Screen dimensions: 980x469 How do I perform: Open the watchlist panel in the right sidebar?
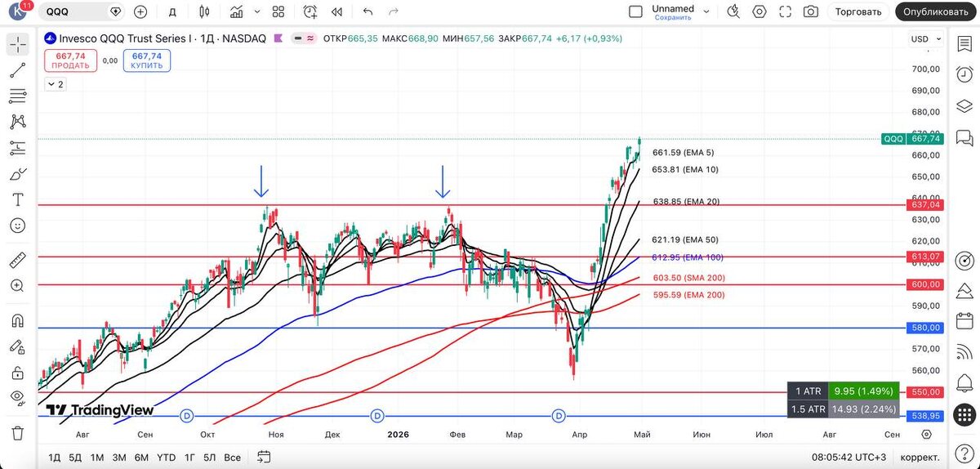964,44
